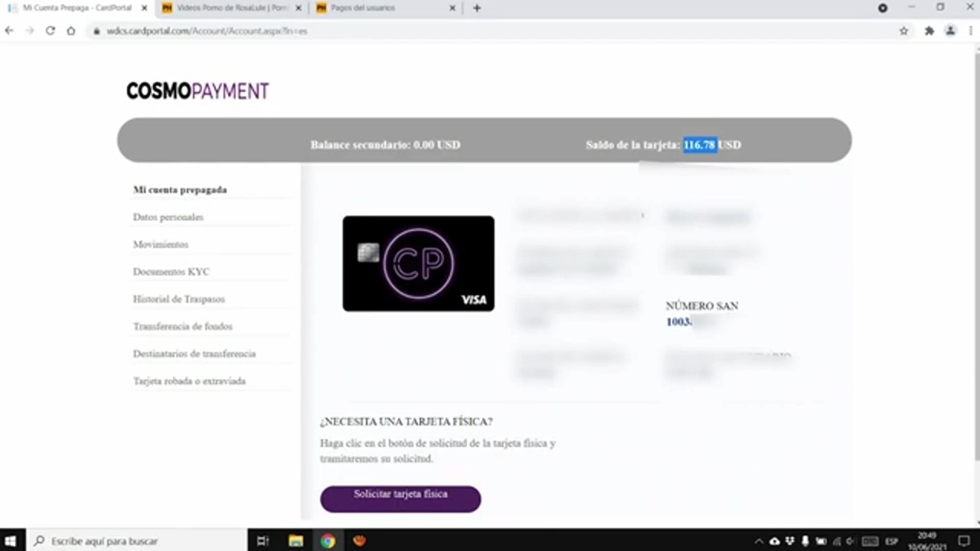Open the browser extensions puzzle icon
Screen dimensions: 980x551
pyautogui.click(x=929, y=31)
